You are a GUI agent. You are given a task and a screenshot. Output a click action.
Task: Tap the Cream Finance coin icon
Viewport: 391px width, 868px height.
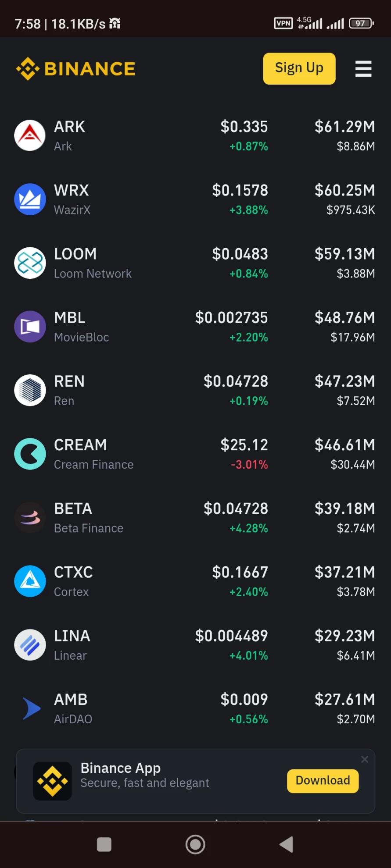click(x=30, y=454)
